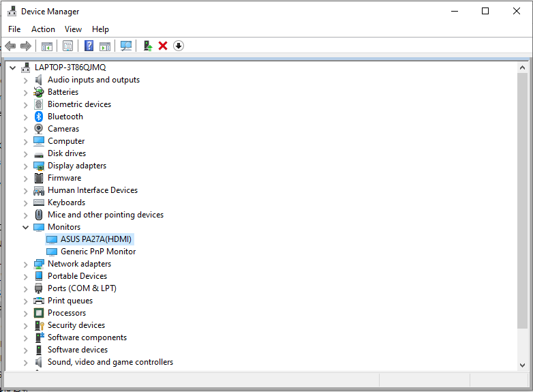Collapse the LAPTOP-3T86QJMQ root node
The width and height of the screenshot is (533, 392).
[x=12, y=67]
